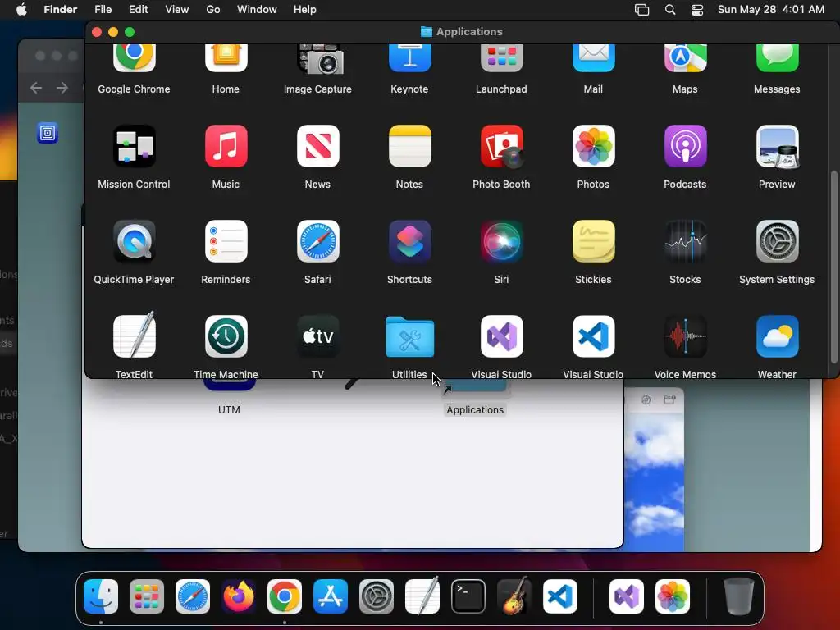Image resolution: width=840 pixels, height=630 pixels.
Task: Open the Utilities folder
Action: [x=410, y=336]
